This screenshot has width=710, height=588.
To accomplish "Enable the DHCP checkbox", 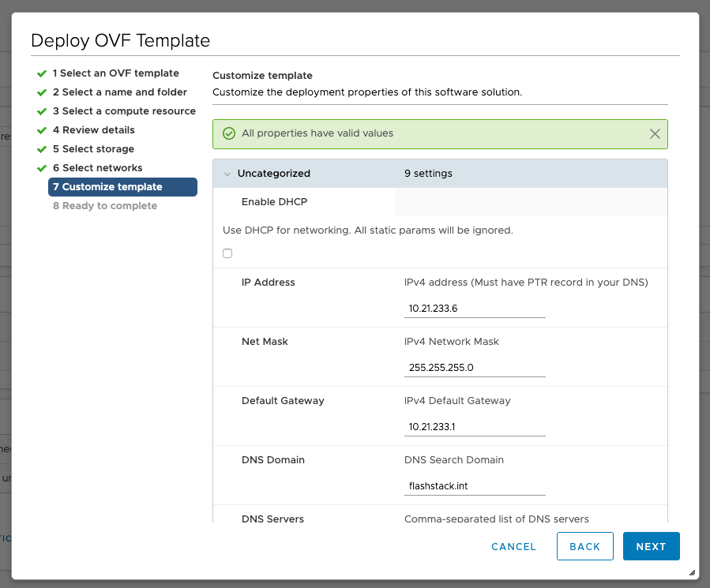I will [227, 253].
